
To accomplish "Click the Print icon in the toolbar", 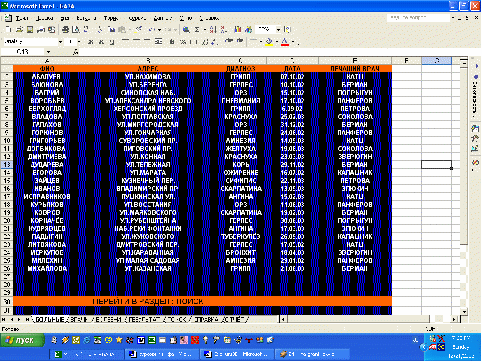I will tap(66, 30).
